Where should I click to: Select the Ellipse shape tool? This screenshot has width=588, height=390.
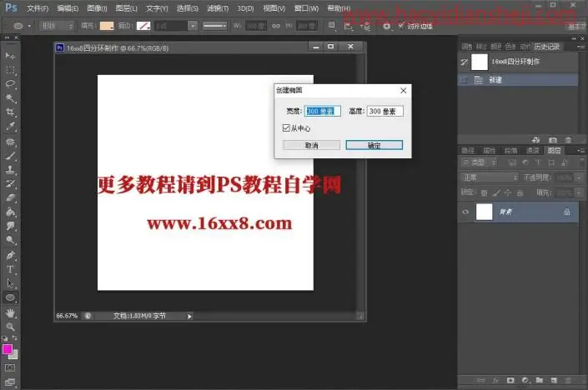[10, 297]
